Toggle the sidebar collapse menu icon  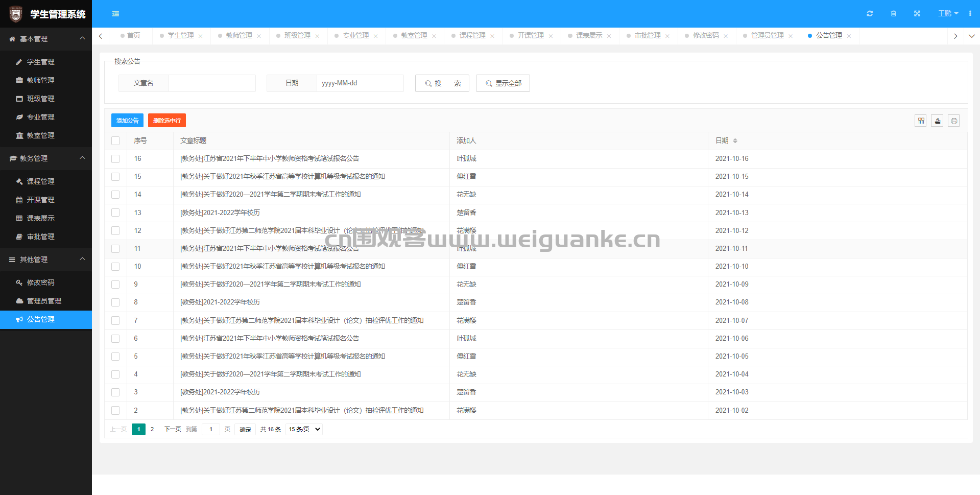(115, 14)
